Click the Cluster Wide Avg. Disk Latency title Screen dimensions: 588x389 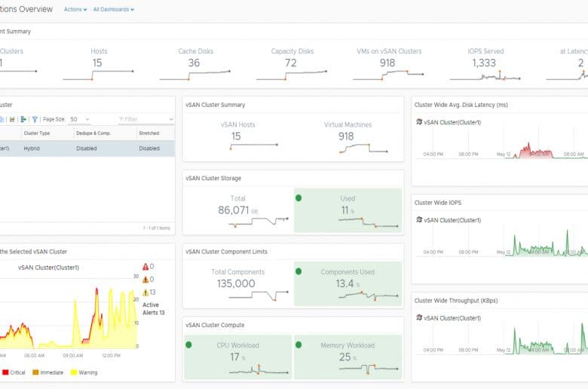461,105
